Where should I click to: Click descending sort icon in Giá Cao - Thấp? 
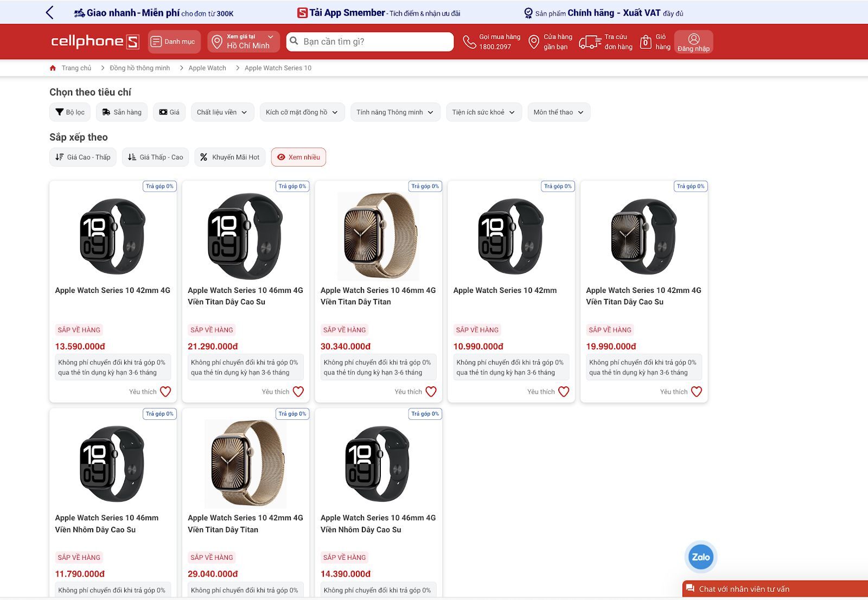[60, 157]
